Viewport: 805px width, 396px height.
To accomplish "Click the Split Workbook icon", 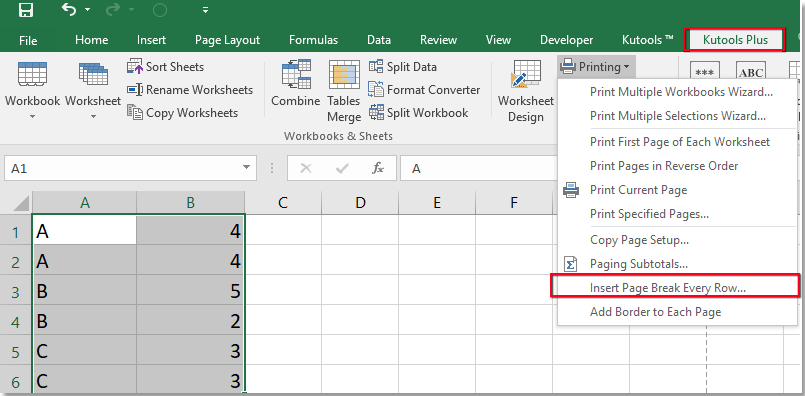I will point(376,112).
